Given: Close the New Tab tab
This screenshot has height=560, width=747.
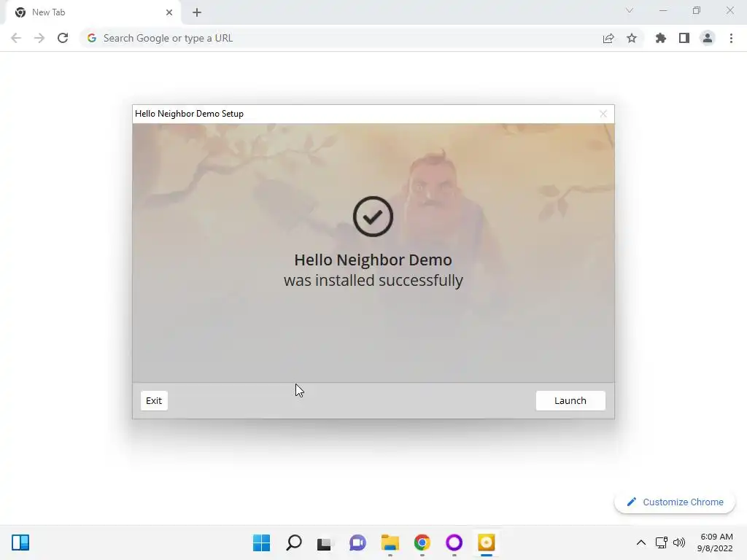Looking at the screenshot, I should tap(169, 12).
